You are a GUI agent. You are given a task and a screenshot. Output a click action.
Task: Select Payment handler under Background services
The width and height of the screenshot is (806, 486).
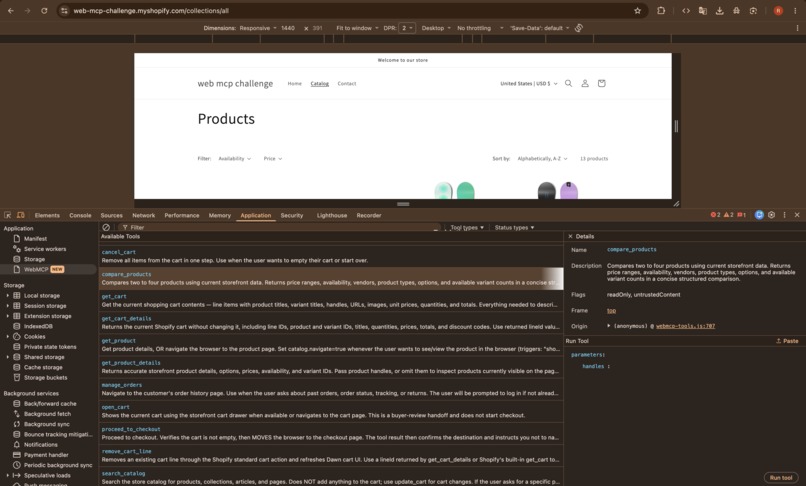[x=46, y=455]
